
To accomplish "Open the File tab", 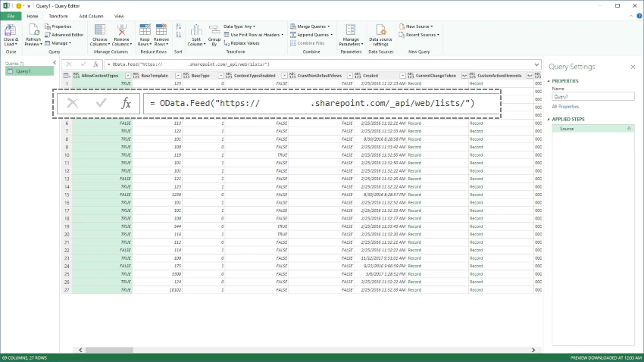I will (11, 16).
